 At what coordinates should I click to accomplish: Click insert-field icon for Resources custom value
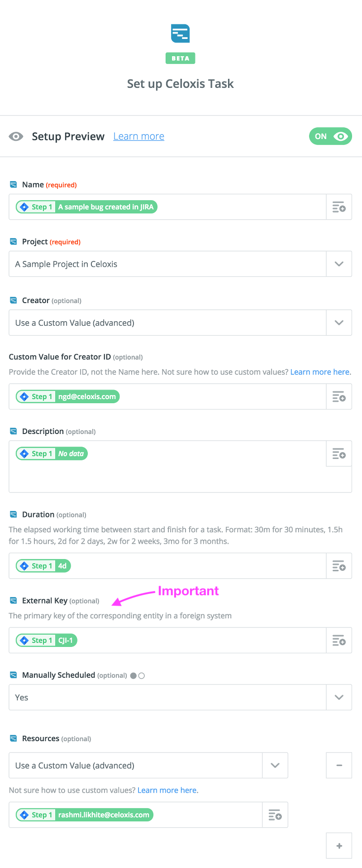pyautogui.click(x=275, y=815)
